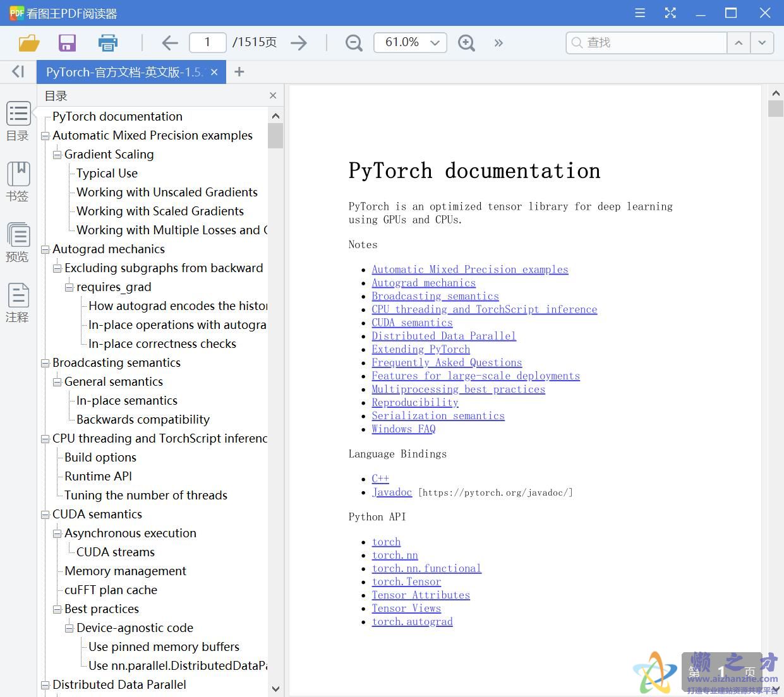Open the CUDA semantics link
The image size is (784, 697).
(x=411, y=323)
